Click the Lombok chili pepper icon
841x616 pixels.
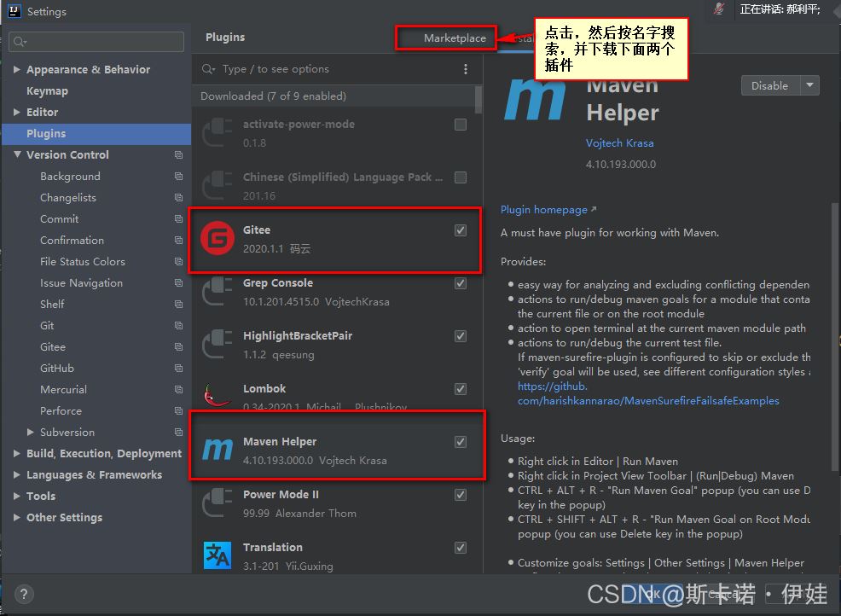(x=216, y=396)
